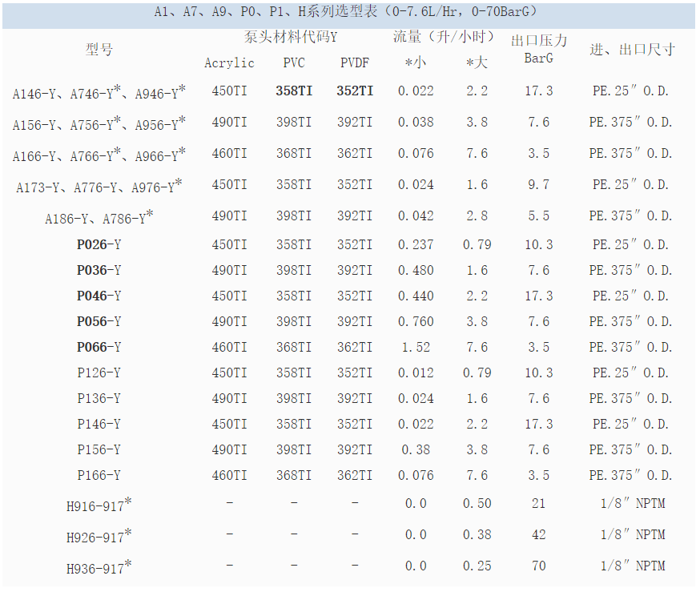Click the H916-917 model row label

[x=99, y=505]
